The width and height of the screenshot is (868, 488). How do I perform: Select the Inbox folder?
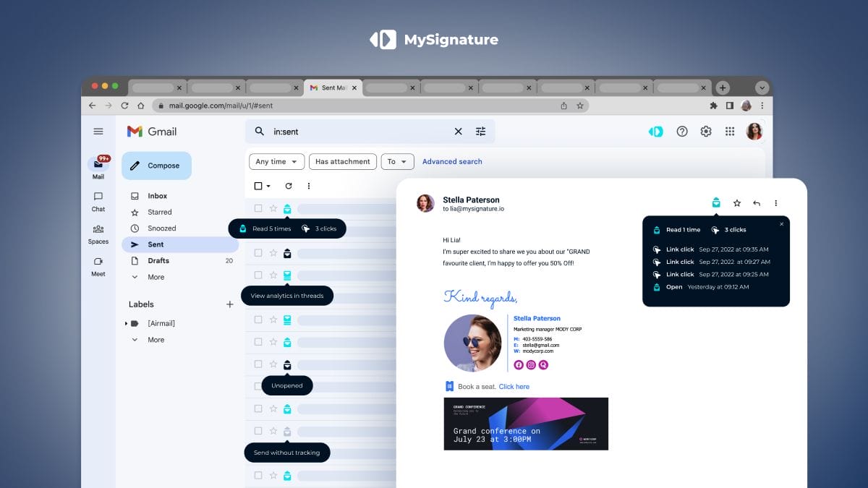pyautogui.click(x=157, y=196)
